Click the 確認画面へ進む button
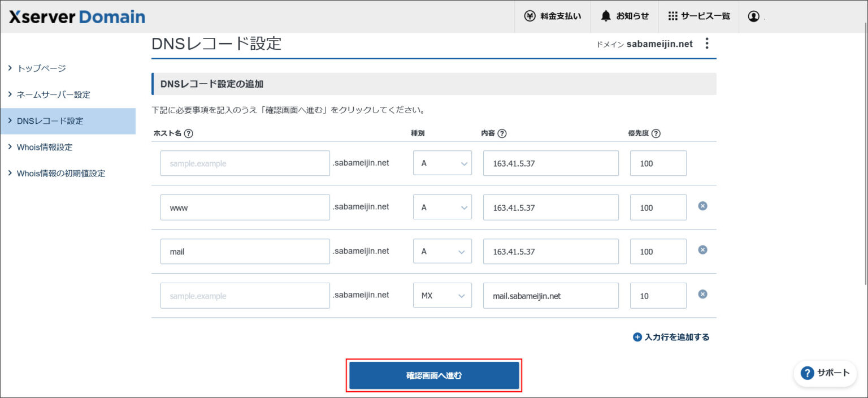 pos(434,375)
